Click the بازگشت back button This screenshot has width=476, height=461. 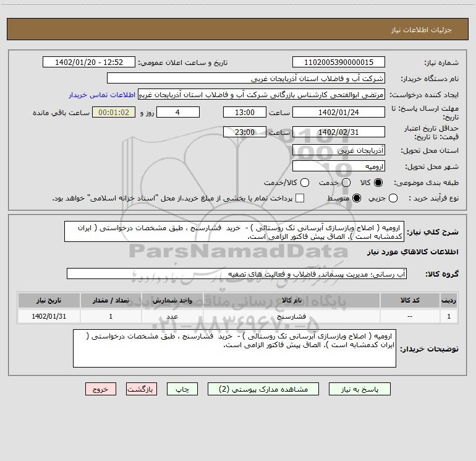[x=142, y=389]
